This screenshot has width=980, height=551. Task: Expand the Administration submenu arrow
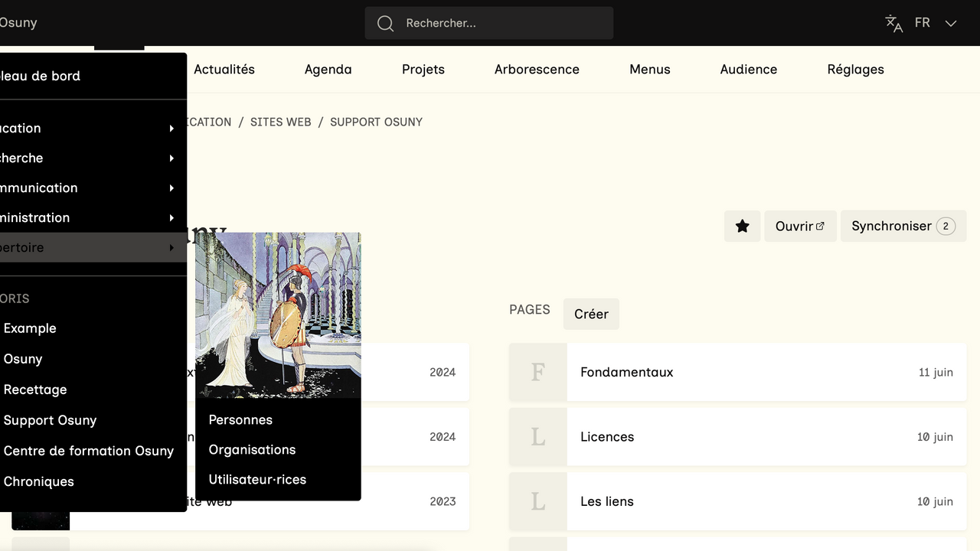coord(171,218)
